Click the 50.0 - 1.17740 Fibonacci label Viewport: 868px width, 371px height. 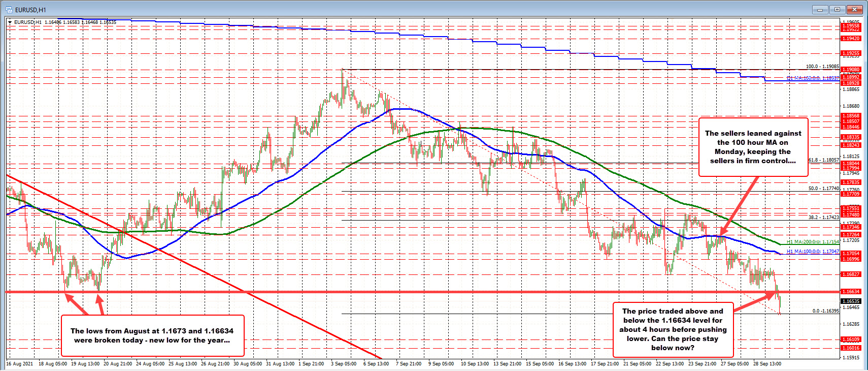tap(823, 189)
